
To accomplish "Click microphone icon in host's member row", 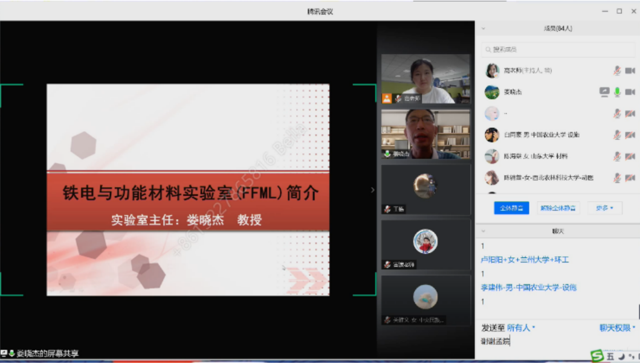I will (617, 71).
